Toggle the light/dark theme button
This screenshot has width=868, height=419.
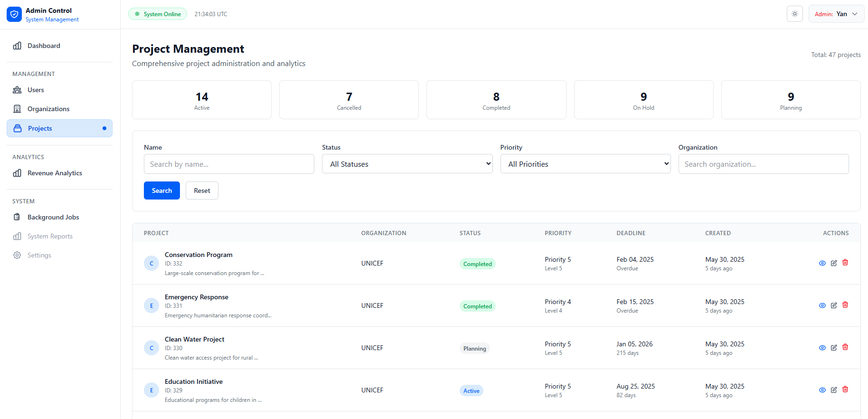coord(794,14)
